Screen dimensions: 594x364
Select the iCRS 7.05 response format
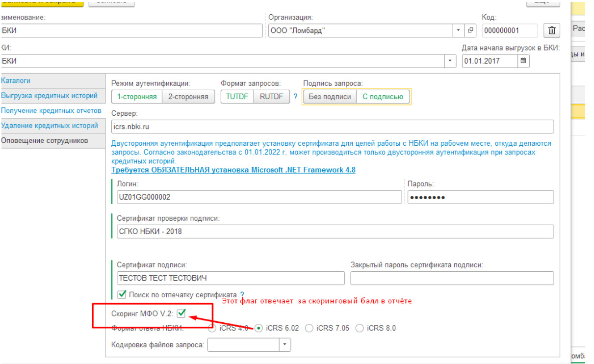pos(309,328)
